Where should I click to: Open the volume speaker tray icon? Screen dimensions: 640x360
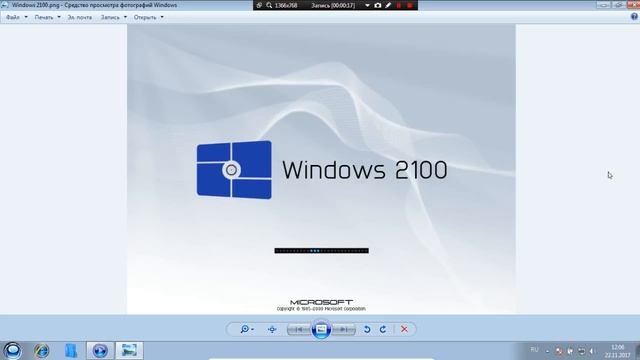pos(592,351)
